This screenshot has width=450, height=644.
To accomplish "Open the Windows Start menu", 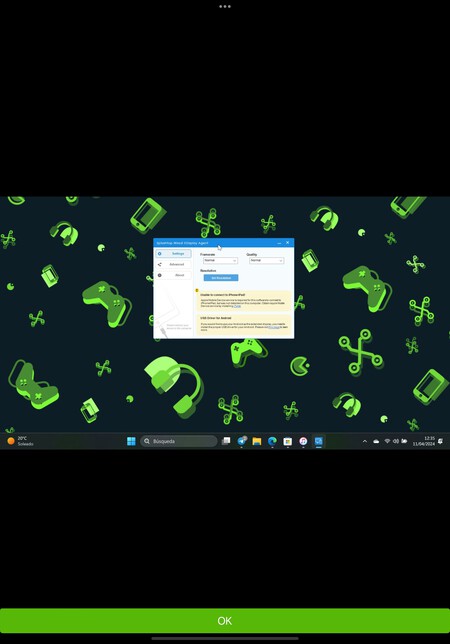I will pos(131,441).
